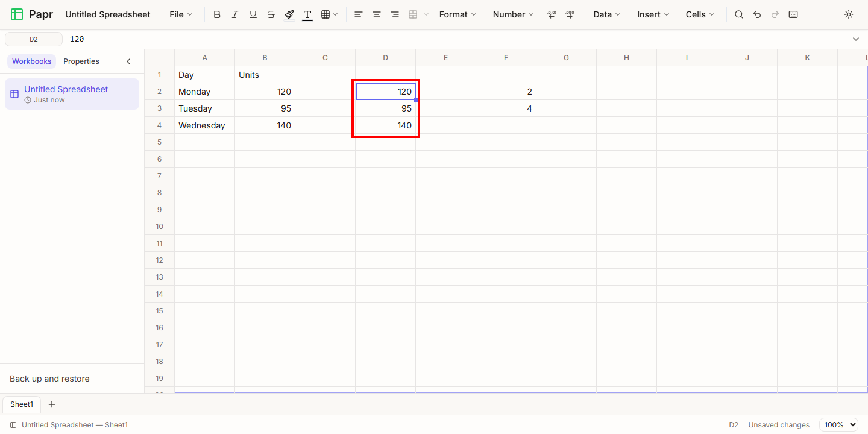This screenshot has height=434, width=868.
Task: Select the Units header cell
Action: pyautogui.click(x=265, y=75)
